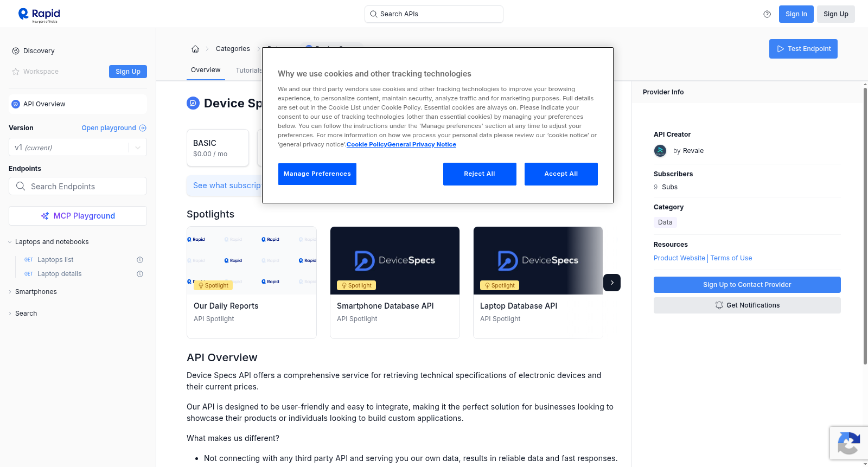The image size is (868, 467).
Task: Open the Laptop details endpoint
Action: [x=60, y=274]
